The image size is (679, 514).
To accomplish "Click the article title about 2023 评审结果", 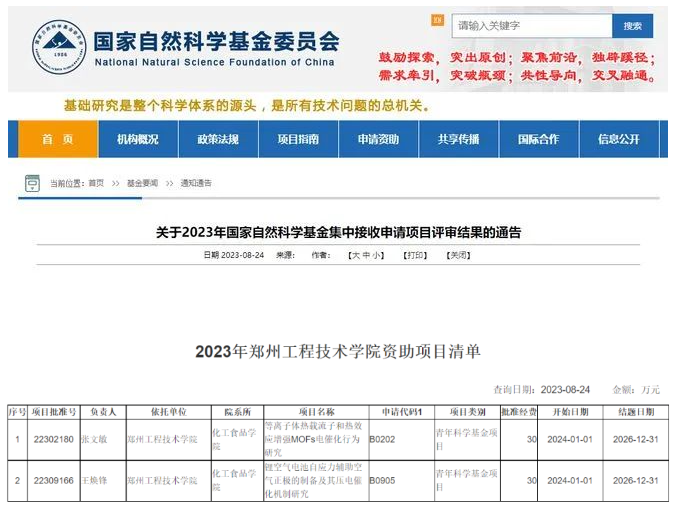I will (x=338, y=233).
